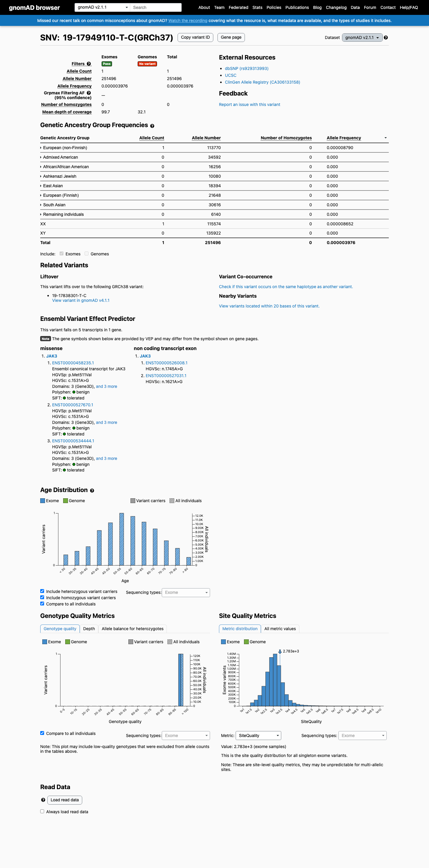Image resolution: width=429 pixels, height=868 pixels.
Task: Click help icon next to Load read data
Action: 43,800
